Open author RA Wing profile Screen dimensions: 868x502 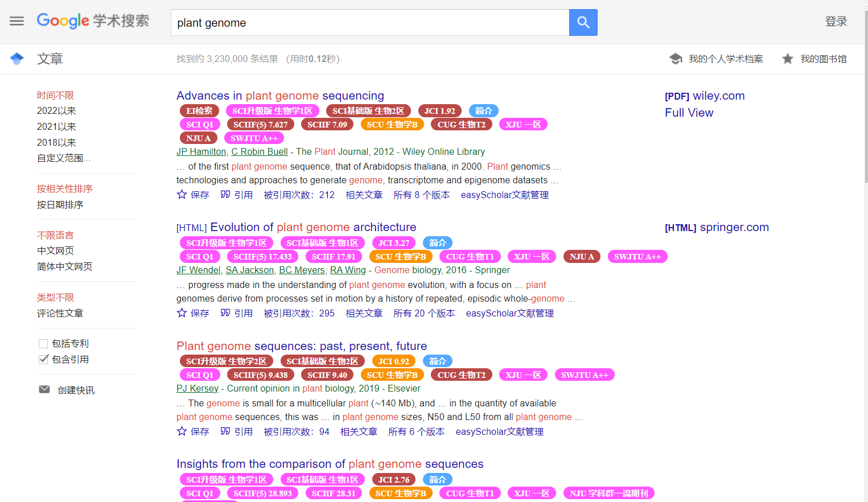(348, 270)
